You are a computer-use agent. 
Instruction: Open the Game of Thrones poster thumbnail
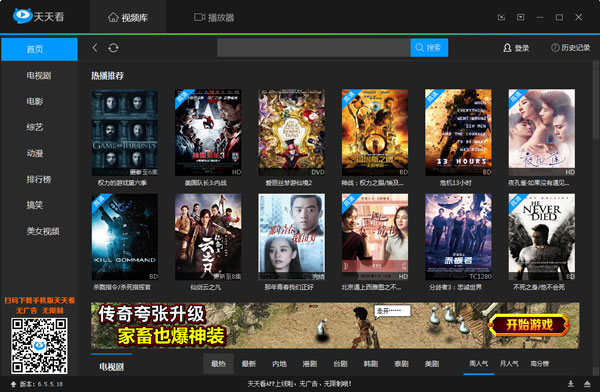(125, 132)
